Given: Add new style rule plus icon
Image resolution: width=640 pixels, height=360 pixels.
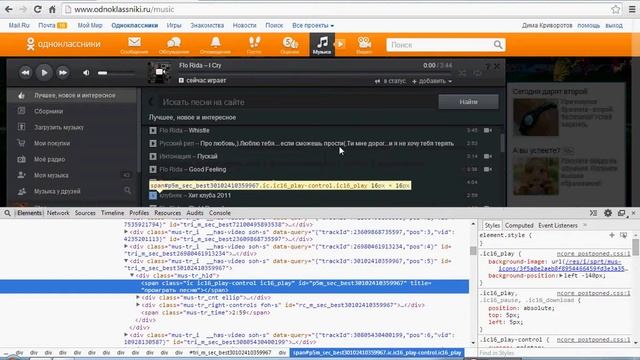Looking at the screenshot, I should click(x=611, y=235).
